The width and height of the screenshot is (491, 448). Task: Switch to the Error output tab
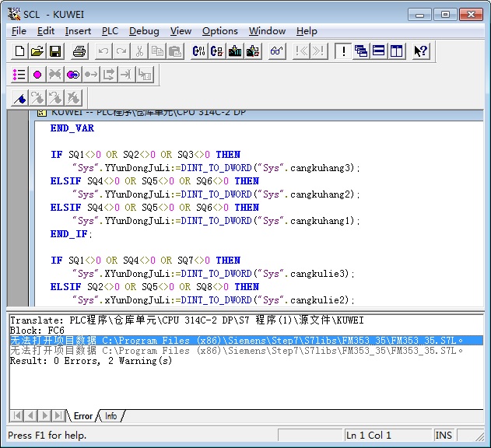[83, 416]
